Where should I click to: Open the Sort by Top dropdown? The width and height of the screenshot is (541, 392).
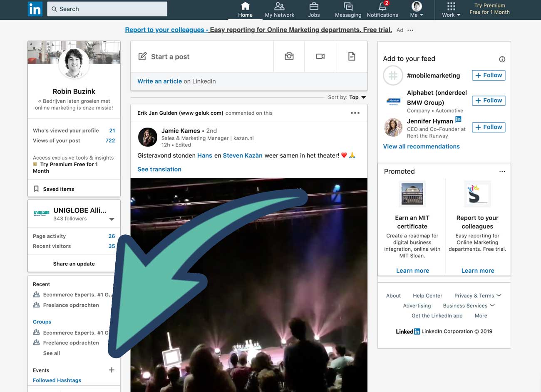347,97
